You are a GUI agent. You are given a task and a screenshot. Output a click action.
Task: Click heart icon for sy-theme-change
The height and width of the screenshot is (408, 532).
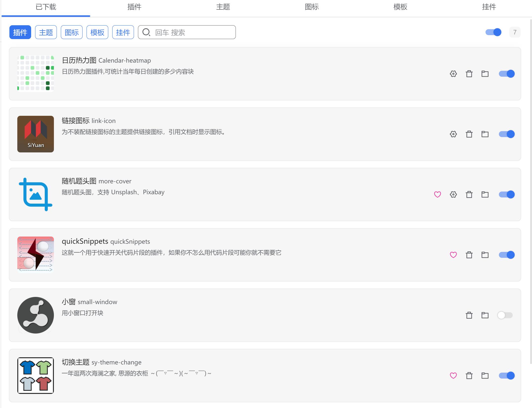click(x=453, y=376)
